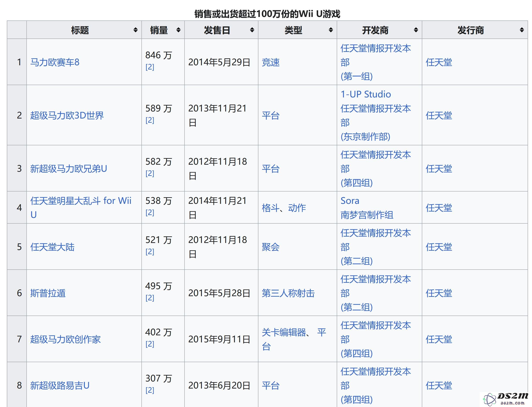Sort table by 标题 column arrow
The height and width of the screenshot is (407, 532).
pyautogui.click(x=135, y=30)
